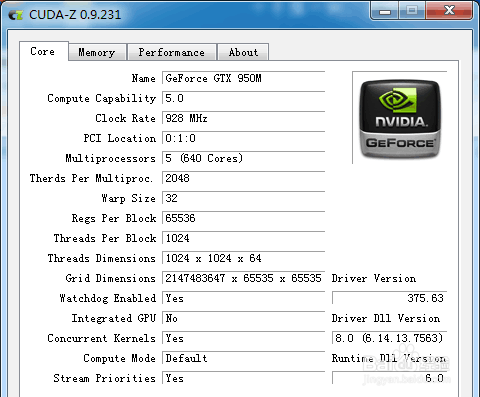The width and height of the screenshot is (480, 397).
Task: Click the NVIDIA GeForce logo
Action: coord(400,118)
